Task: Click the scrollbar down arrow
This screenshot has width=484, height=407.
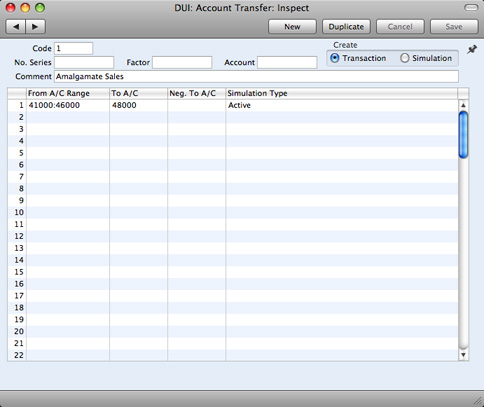Action: [463, 355]
